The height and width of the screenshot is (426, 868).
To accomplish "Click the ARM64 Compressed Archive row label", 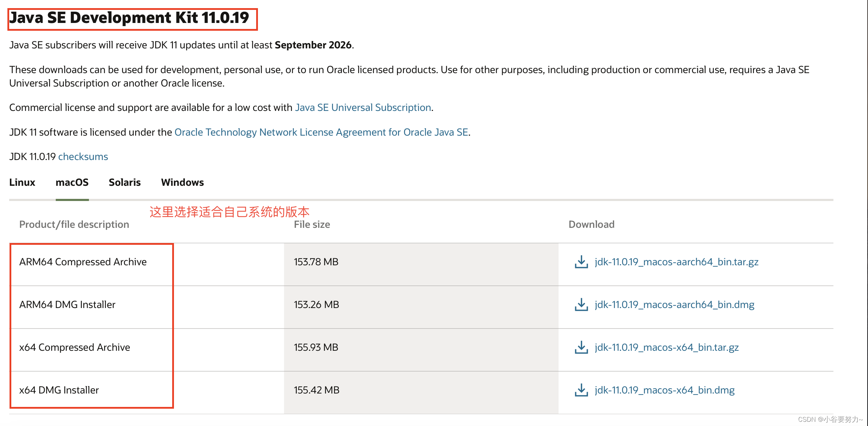I will 83,262.
